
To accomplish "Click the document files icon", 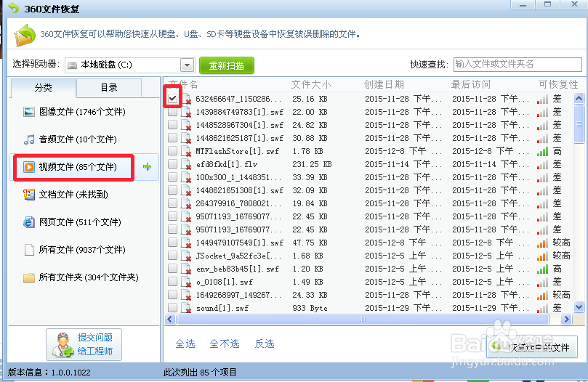I will tap(29, 194).
